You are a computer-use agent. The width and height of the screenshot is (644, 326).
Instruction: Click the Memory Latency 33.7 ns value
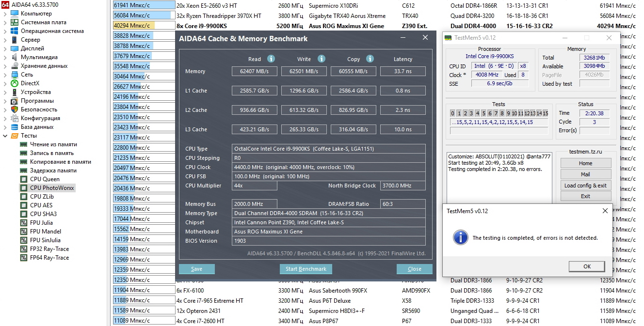[403, 71]
